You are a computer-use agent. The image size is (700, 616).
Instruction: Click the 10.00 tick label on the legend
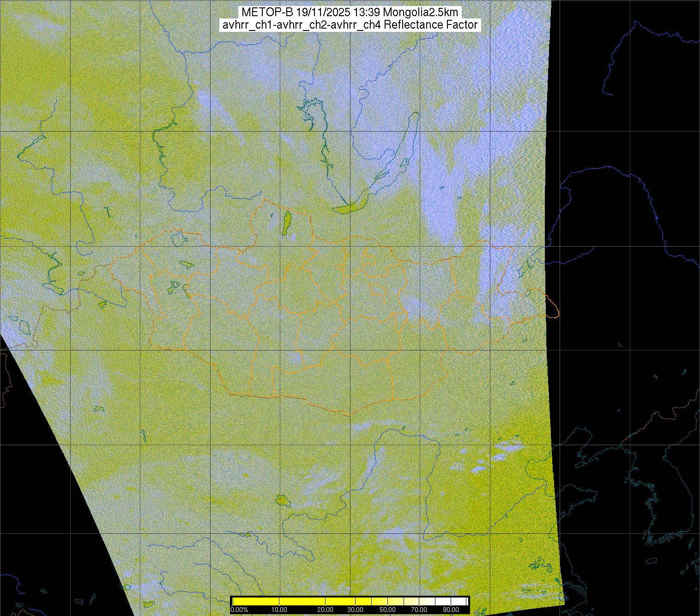pos(279,610)
